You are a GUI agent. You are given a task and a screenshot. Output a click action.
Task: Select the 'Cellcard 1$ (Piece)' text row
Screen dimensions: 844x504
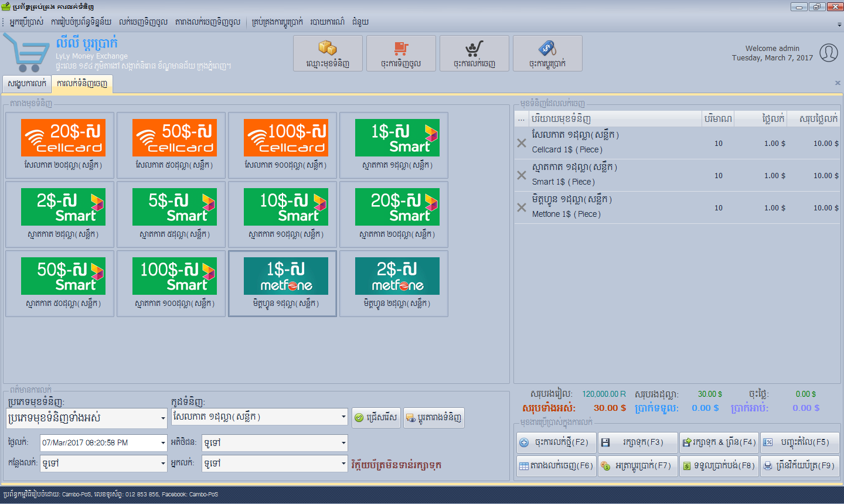coord(567,150)
